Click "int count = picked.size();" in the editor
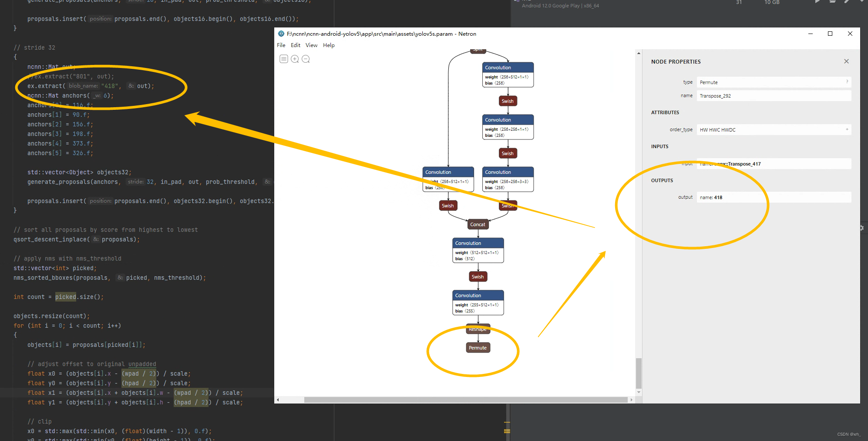Screen dimensions: 868x441 coord(58,297)
